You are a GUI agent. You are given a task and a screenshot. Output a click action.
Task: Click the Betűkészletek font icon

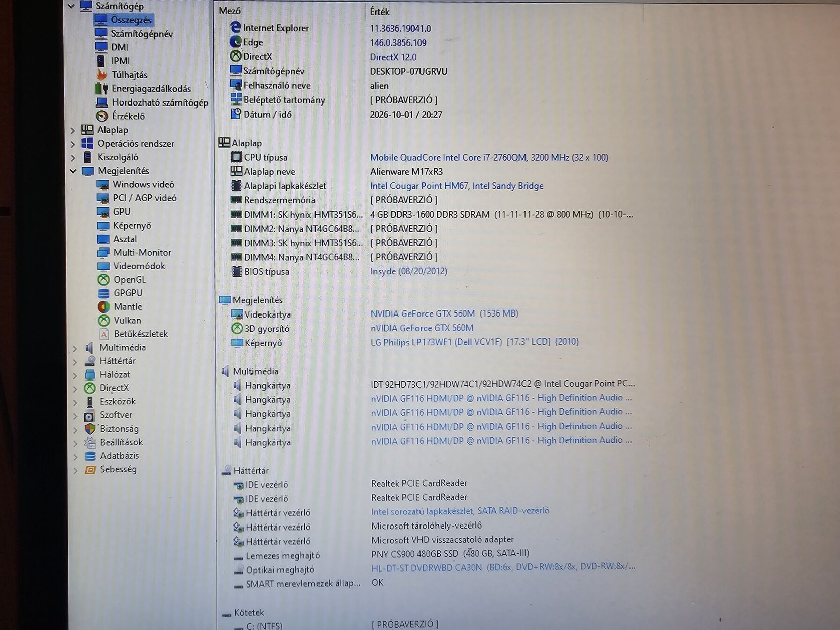[104, 334]
